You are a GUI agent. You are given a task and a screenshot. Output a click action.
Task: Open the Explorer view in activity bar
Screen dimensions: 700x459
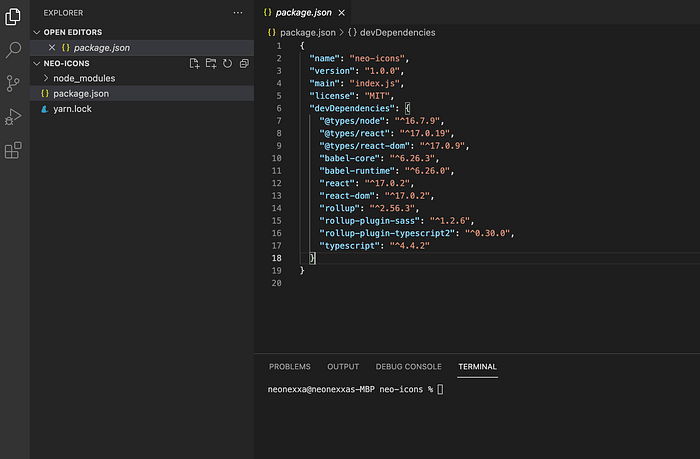click(13, 17)
